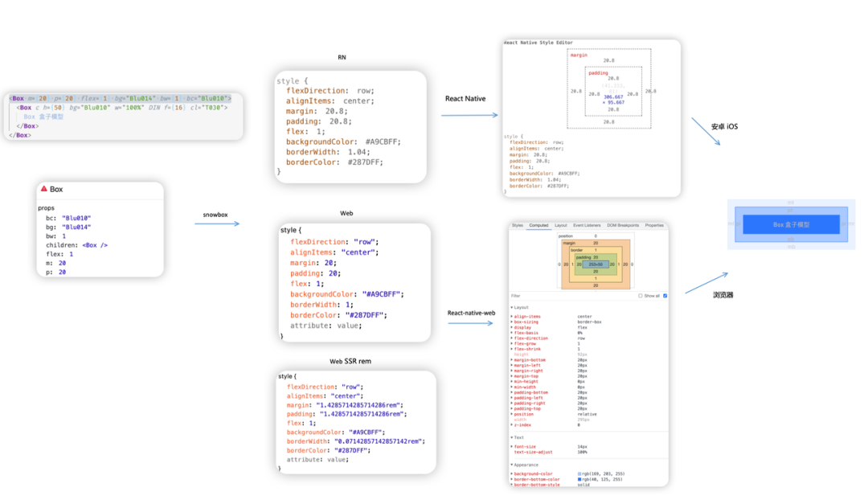Collapse the Text section

[x=511, y=437]
